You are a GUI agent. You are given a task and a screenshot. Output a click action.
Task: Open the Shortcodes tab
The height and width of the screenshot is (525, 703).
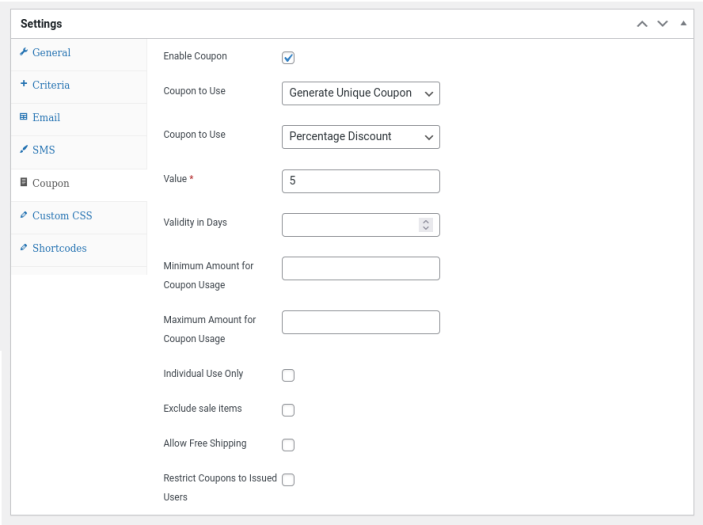59,248
